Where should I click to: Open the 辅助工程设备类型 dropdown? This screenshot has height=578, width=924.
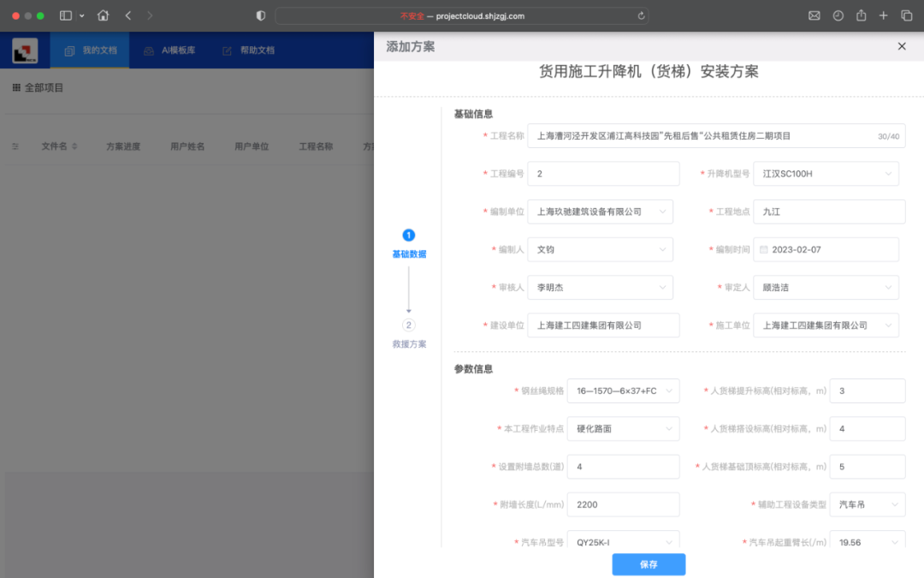[868, 504]
